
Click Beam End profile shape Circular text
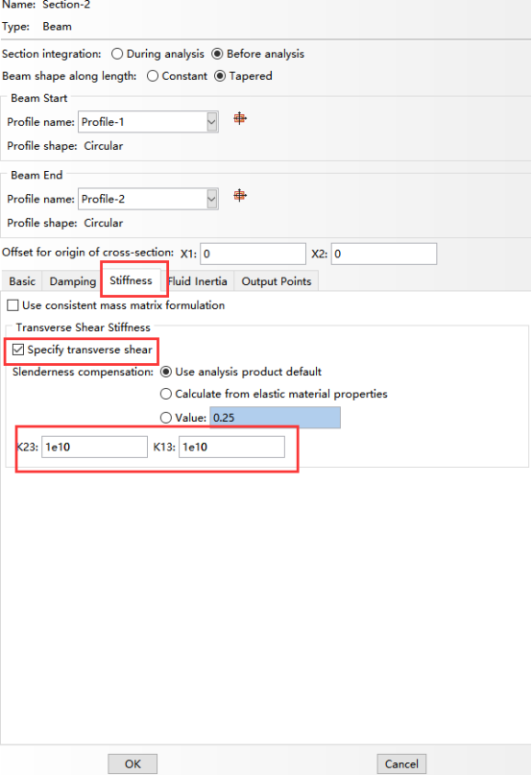click(104, 223)
